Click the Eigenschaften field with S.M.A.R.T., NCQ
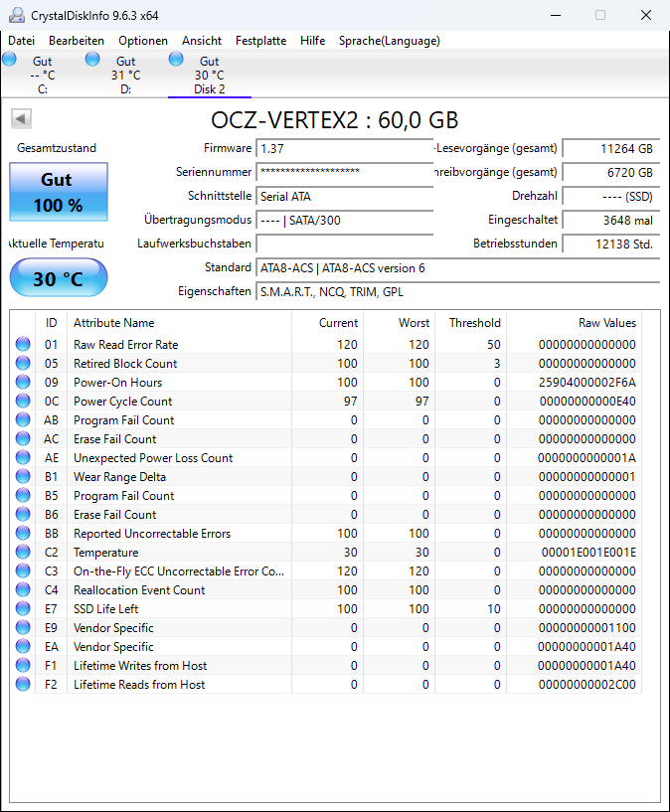670x812 pixels. (x=457, y=291)
